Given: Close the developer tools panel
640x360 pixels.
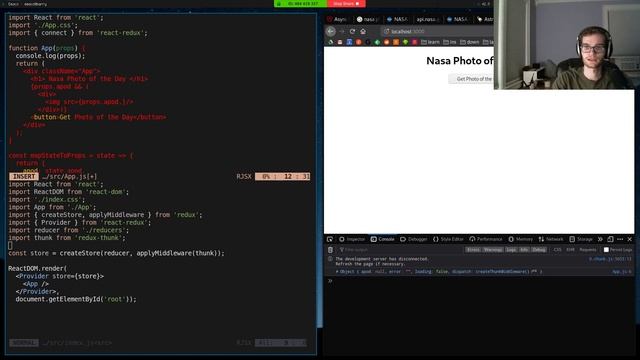Looking at the screenshot, I should [x=629, y=239].
